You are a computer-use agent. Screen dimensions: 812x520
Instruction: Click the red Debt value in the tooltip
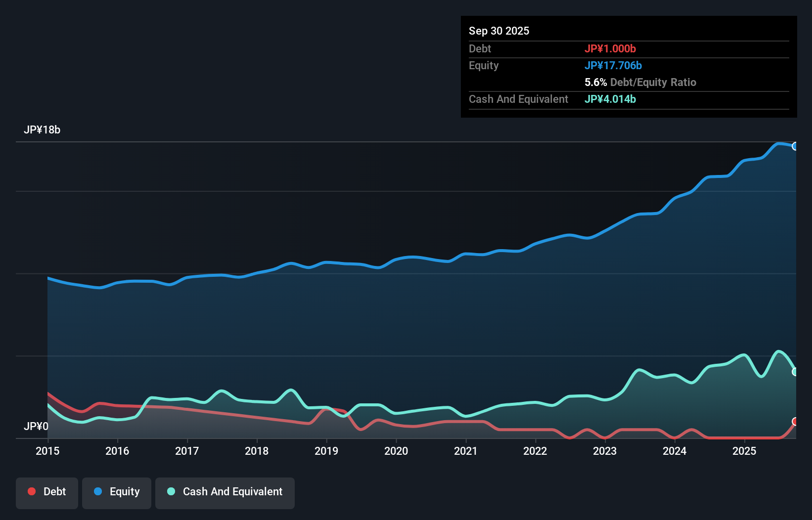tap(611, 48)
